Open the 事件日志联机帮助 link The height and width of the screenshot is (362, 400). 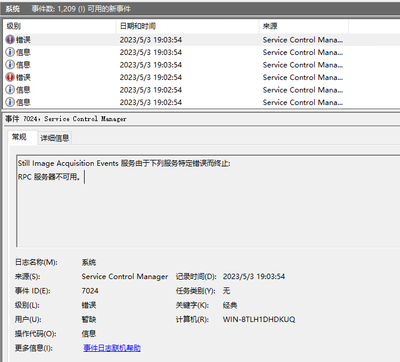coord(112,348)
